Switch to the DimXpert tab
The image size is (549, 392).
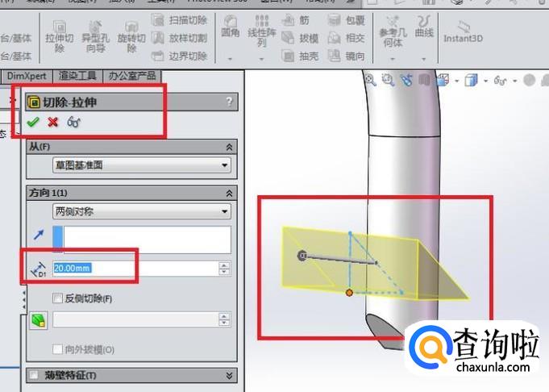click(x=27, y=76)
